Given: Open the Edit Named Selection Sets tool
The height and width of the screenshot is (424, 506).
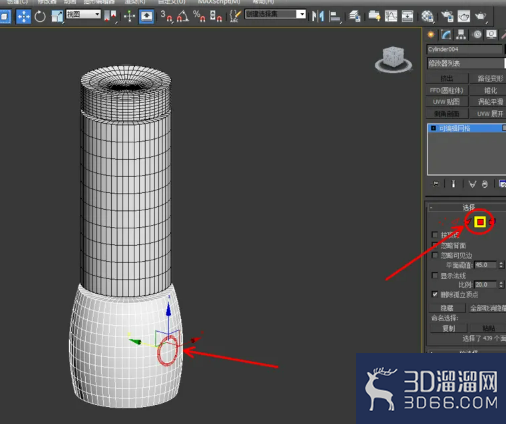Looking at the screenshot, I should (x=235, y=16).
